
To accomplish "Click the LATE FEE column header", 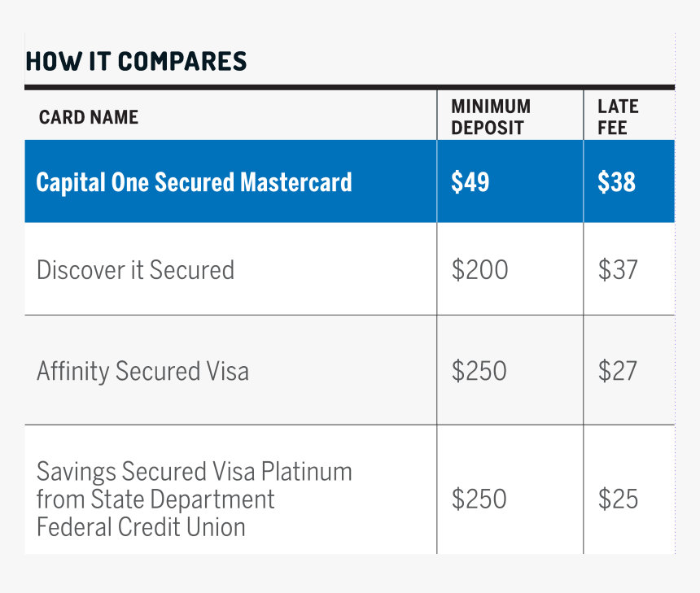I will 618,117.
